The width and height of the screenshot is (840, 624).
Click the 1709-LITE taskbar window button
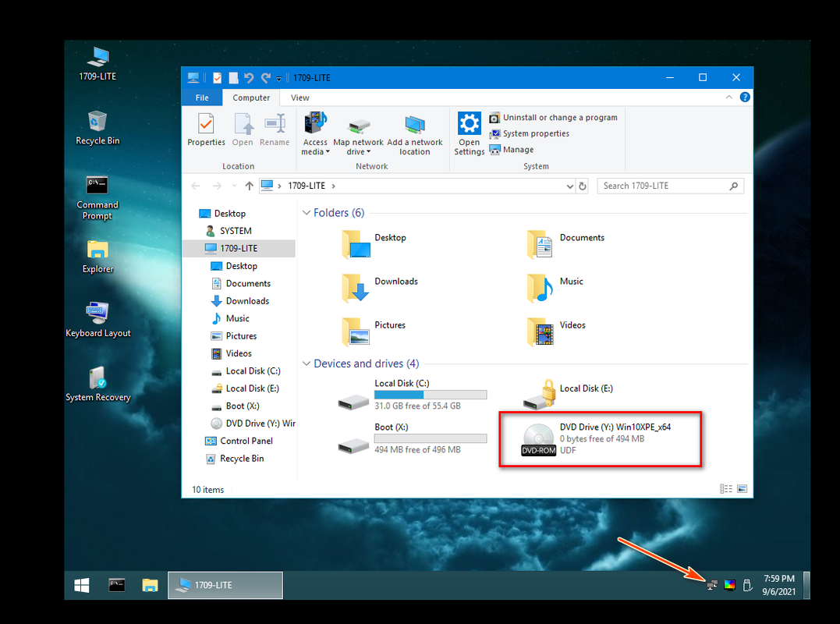[225, 585]
